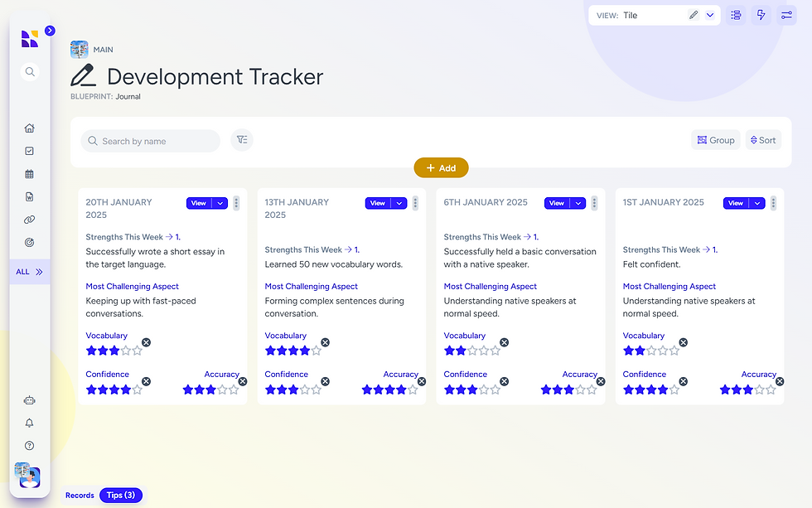Expand the ALL section in sidebar
Viewport: 812px width, 508px height.
(x=30, y=272)
